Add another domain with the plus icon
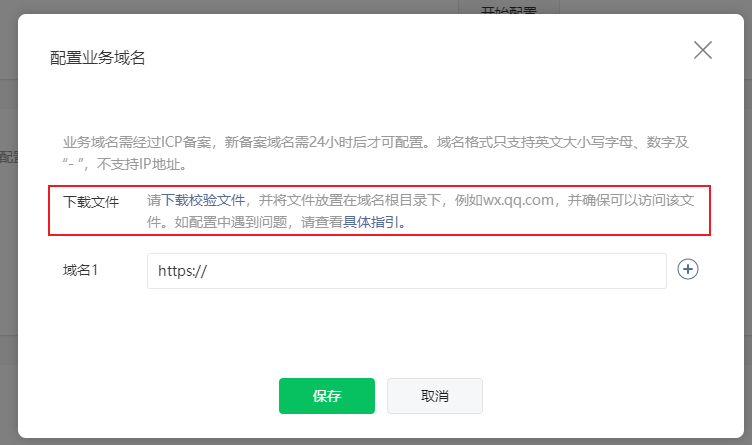The image size is (752, 445). pyautogui.click(x=687, y=269)
